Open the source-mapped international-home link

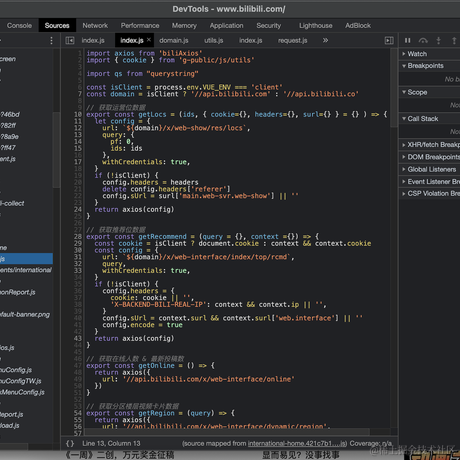297,443
